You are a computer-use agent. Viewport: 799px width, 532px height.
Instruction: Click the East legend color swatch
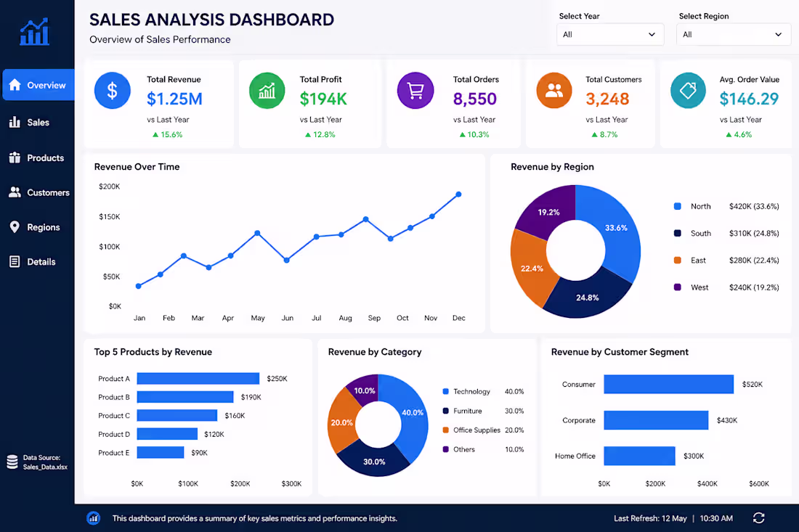coord(677,260)
